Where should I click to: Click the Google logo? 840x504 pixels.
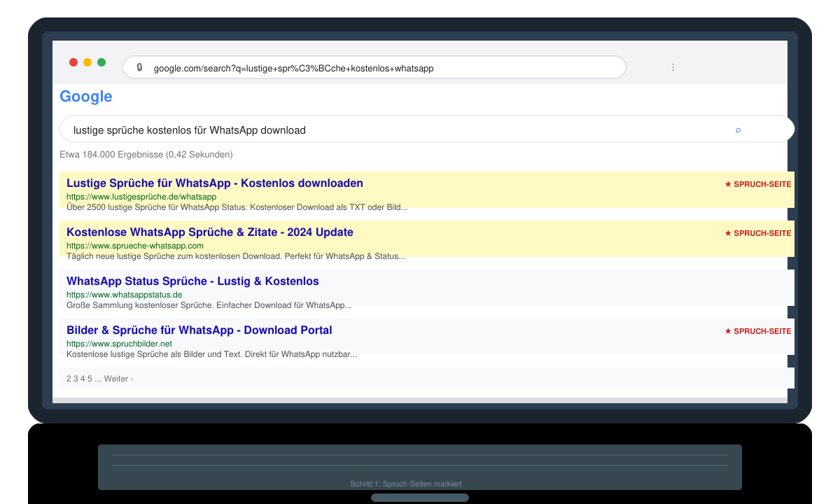pyautogui.click(x=86, y=97)
